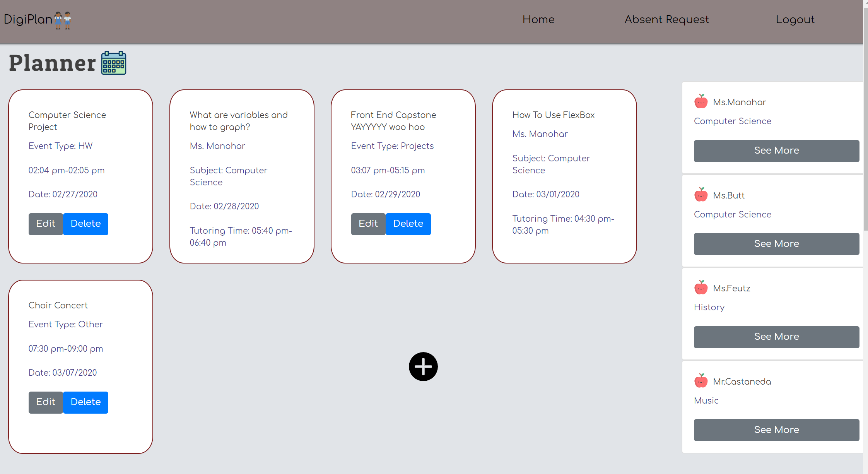The height and width of the screenshot is (474, 868).
Task: Open the Home navigation item
Action: (x=538, y=19)
